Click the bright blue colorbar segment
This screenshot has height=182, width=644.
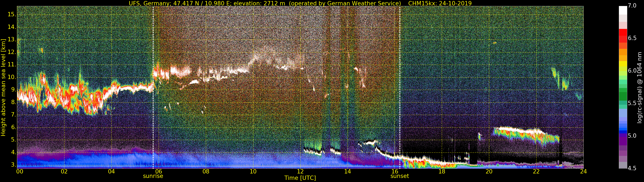pos(623,129)
